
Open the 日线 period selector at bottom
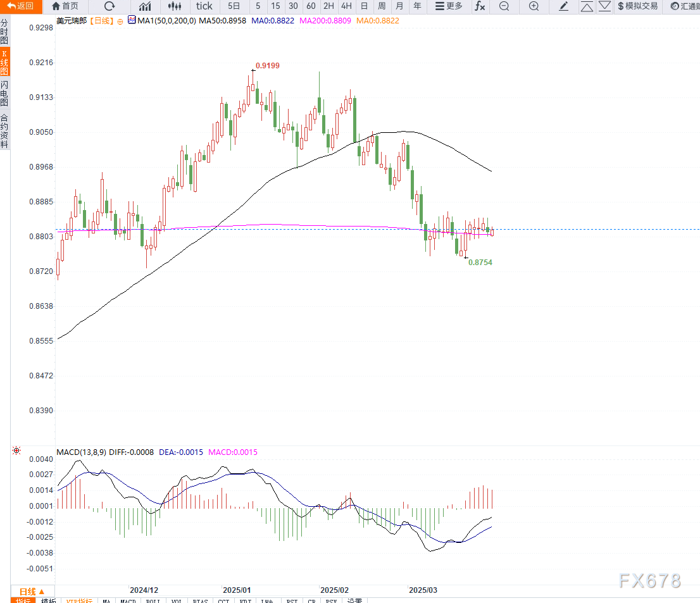pyautogui.click(x=32, y=590)
